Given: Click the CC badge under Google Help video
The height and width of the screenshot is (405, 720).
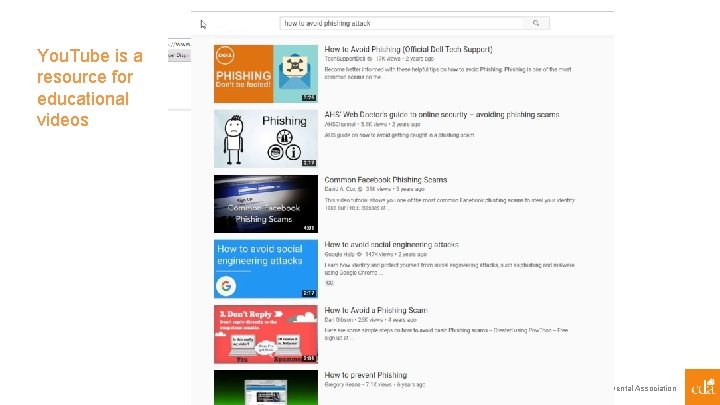Looking at the screenshot, I should click(x=329, y=283).
